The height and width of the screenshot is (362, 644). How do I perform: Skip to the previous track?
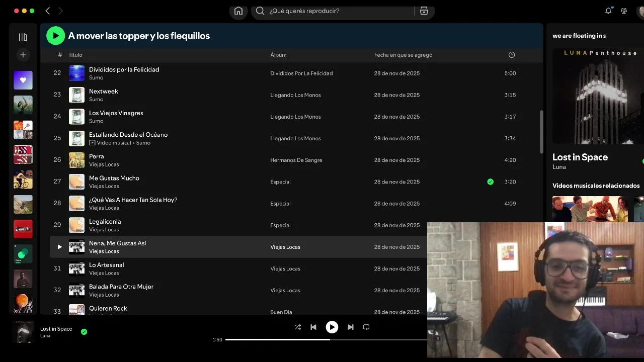(x=313, y=327)
